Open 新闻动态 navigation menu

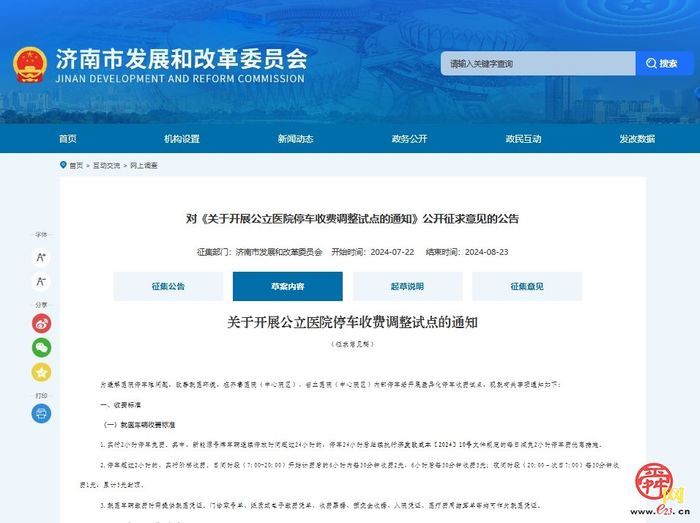296,139
